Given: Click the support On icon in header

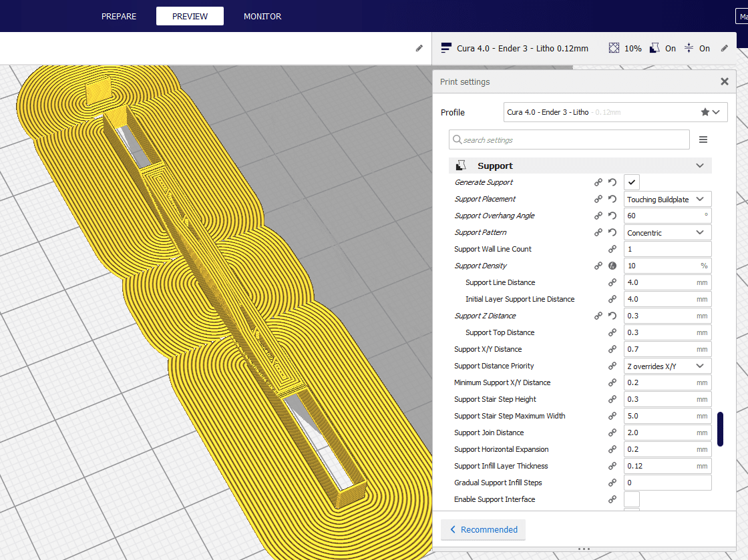Looking at the screenshot, I should (654, 47).
